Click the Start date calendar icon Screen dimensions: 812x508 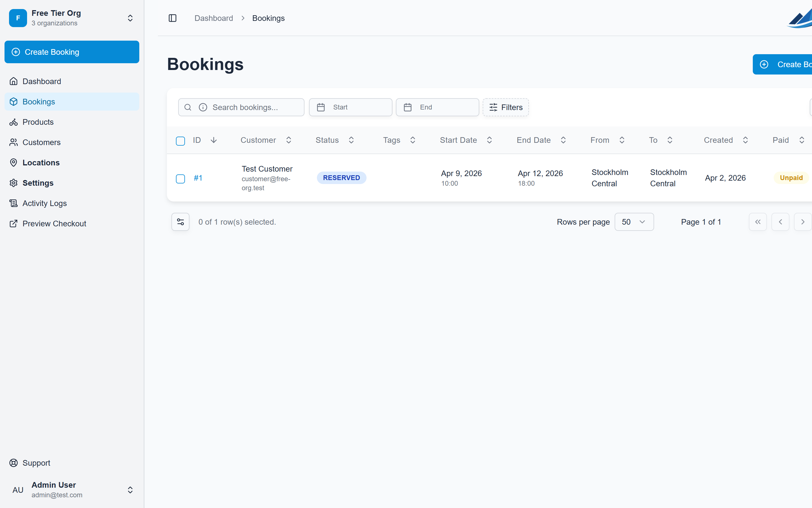(x=321, y=107)
